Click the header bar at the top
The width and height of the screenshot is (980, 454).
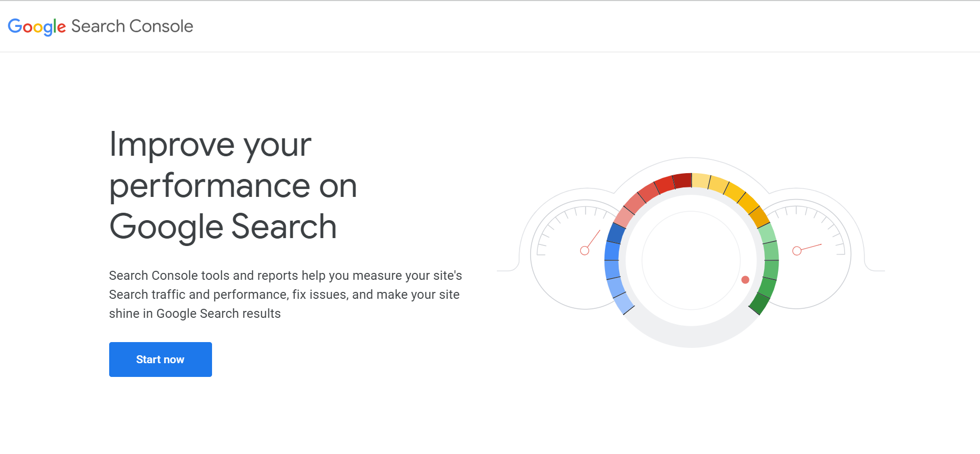pos(490,26)
